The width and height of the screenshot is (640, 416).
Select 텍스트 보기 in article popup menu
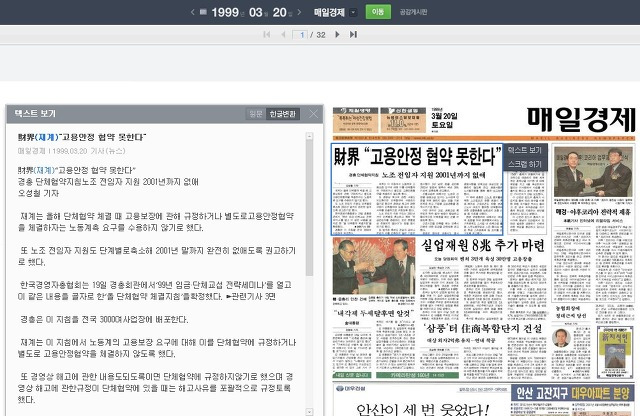[524, 150]
